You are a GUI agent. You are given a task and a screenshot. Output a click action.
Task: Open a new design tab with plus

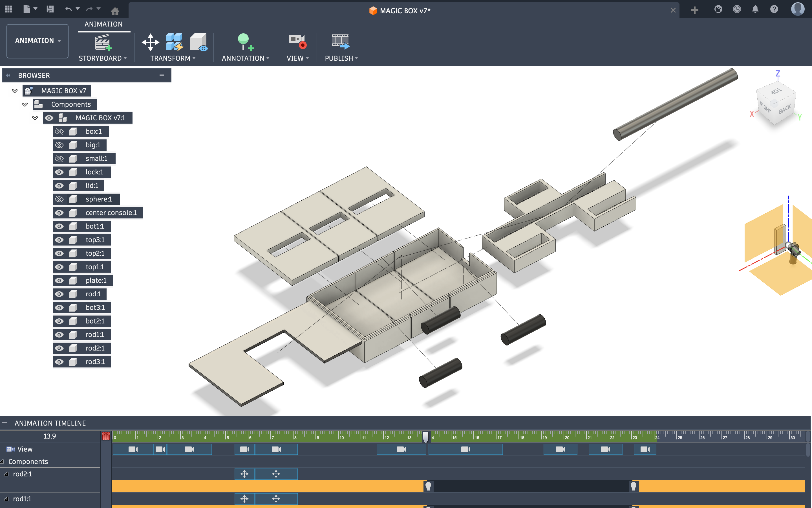(x=694, y=10)
